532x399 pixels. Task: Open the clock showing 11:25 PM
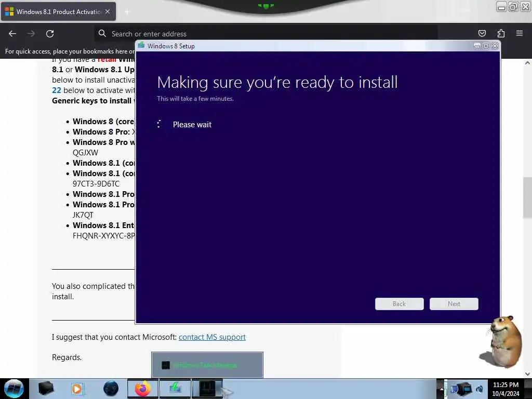[x=506, y=389]
